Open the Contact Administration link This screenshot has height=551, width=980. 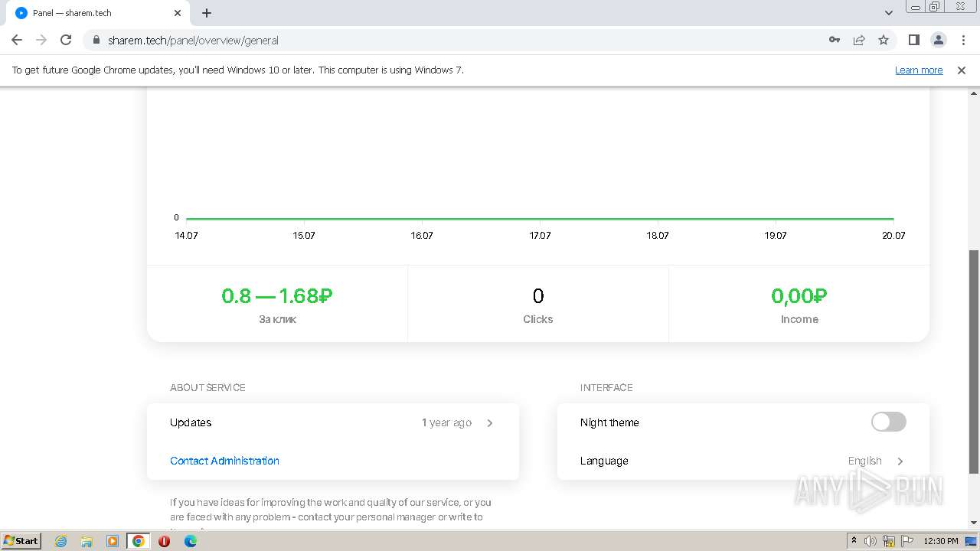tap(224, 461)
